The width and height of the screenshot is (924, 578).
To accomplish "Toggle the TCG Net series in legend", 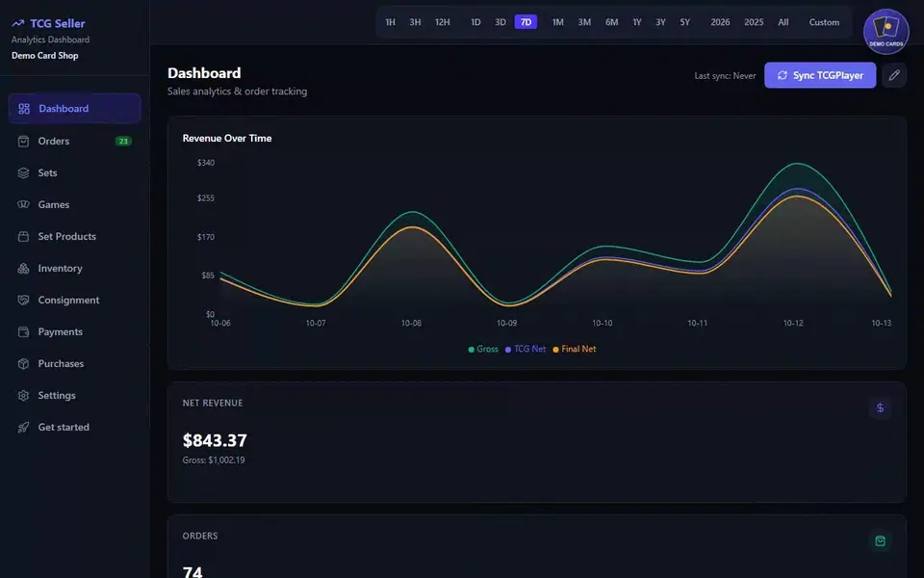I will click(526, 349).
